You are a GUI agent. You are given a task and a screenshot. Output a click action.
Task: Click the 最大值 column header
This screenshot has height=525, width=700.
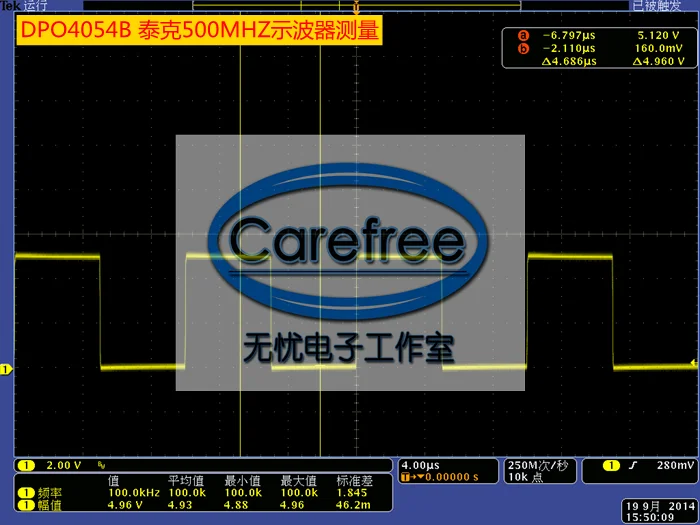(299, 481)
